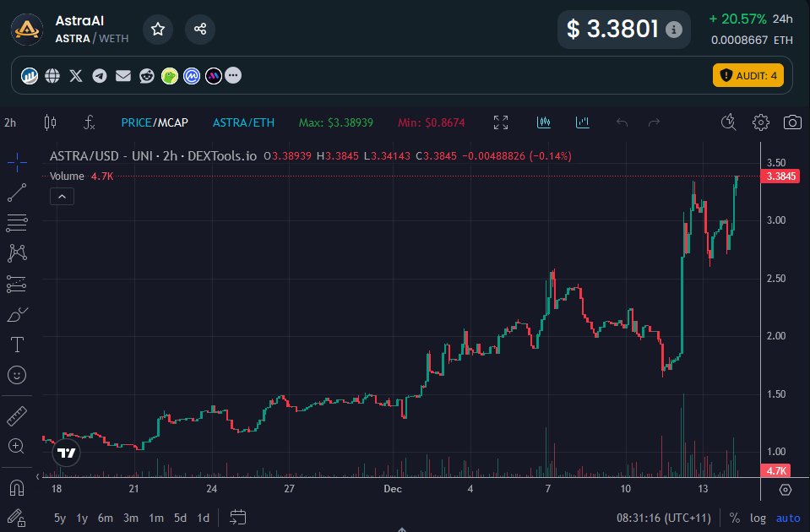Viewport: 810px width, 532px height.
Task: Open the candlestick chart style selector
Action: [50, 122]
